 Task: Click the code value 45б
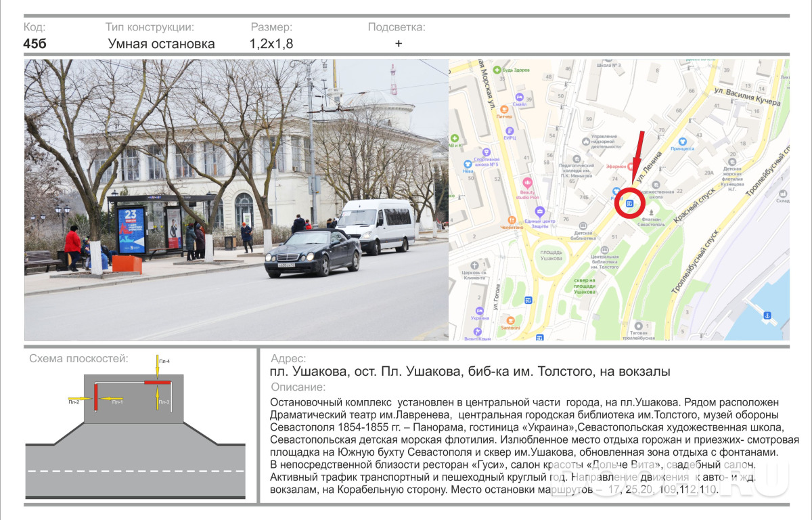(35, 44)
